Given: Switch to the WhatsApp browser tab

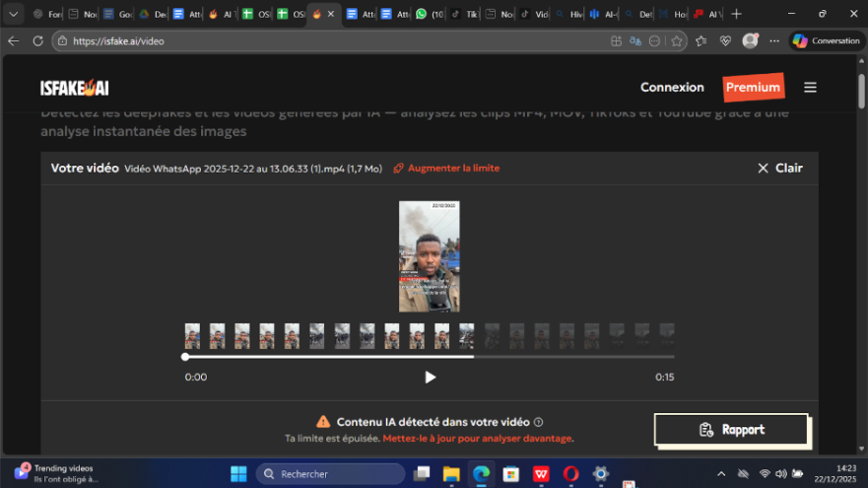Looking at the screenshot, I should (431, 14).
